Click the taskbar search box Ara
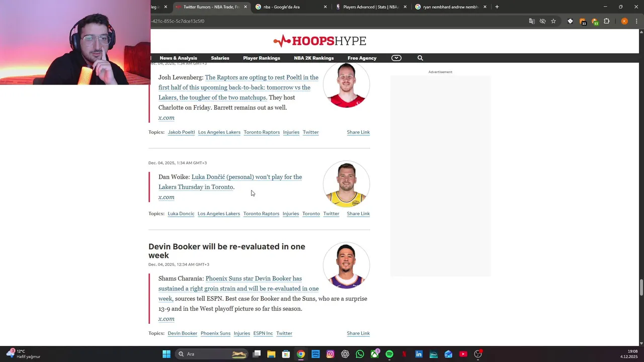Viewport: 644px width, 362px height. tap(212, 354)
